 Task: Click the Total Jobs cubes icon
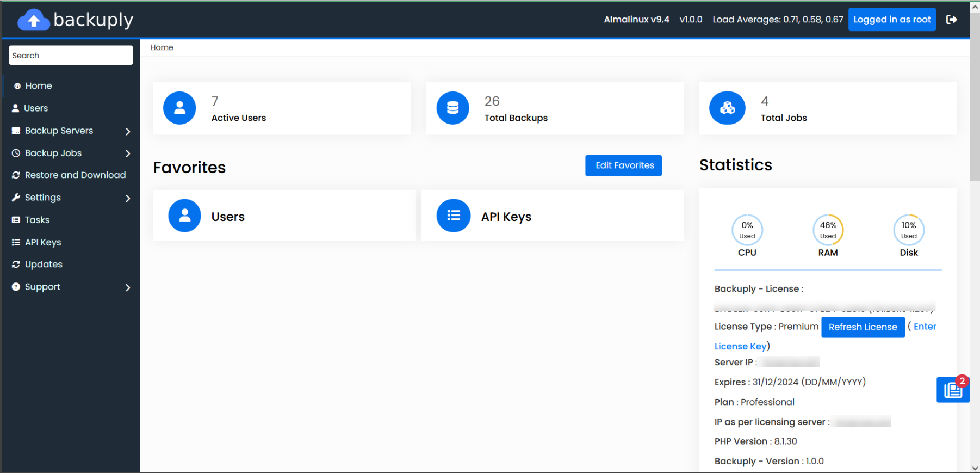(727, 108)
